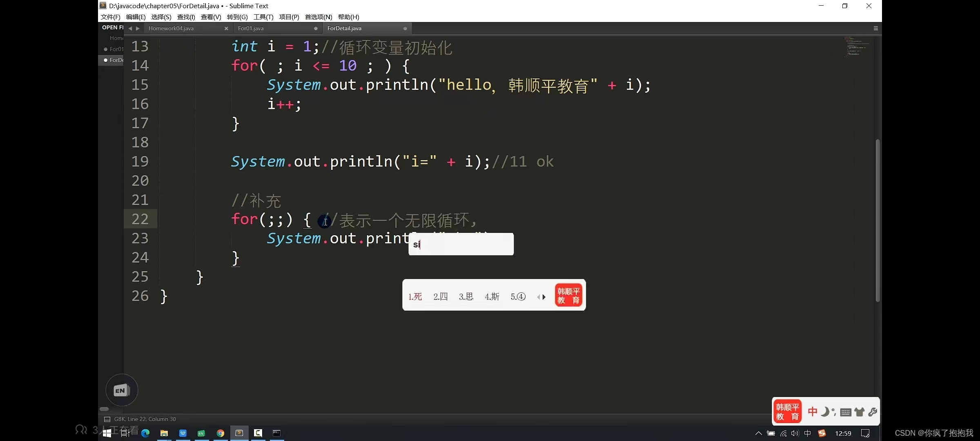The height and width of the screenshot is (441, 980).
Task: Toggle the side bar from the status bar icon
Action: [107, 419]
